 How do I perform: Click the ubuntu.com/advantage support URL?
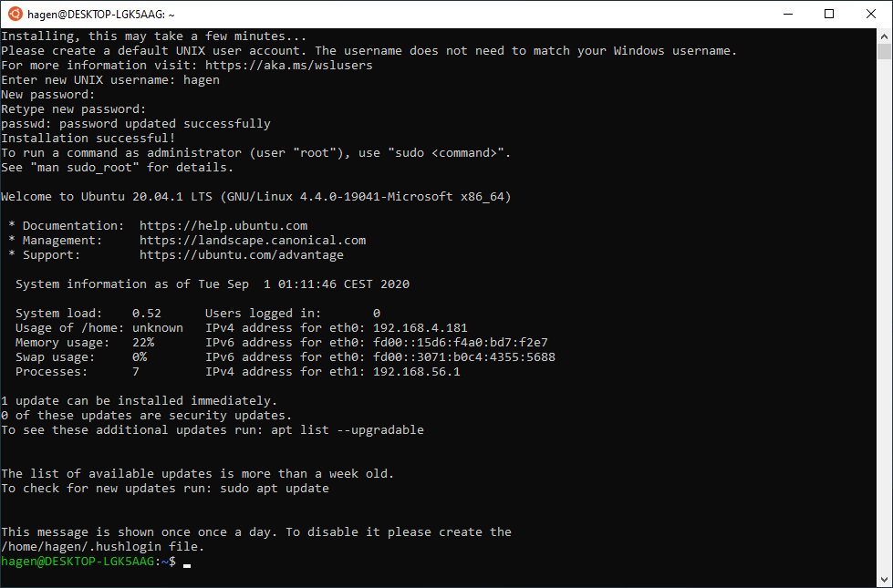pos(242,255)
